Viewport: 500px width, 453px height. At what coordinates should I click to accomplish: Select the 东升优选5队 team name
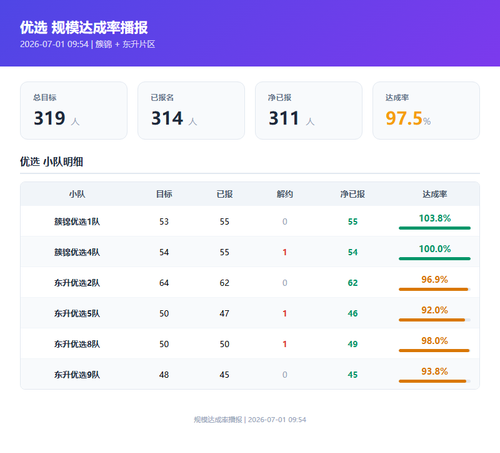click(x=77, y=314)
